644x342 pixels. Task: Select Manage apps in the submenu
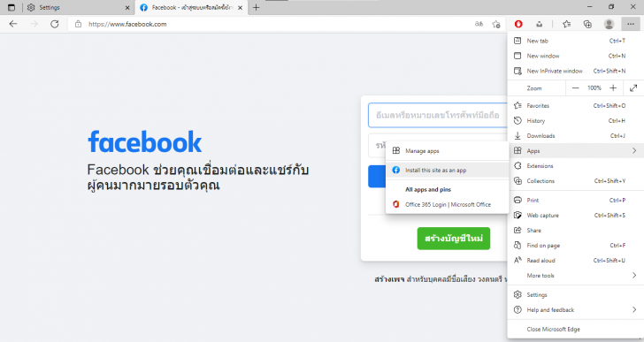pyautogui.click(x=448, y=151)
